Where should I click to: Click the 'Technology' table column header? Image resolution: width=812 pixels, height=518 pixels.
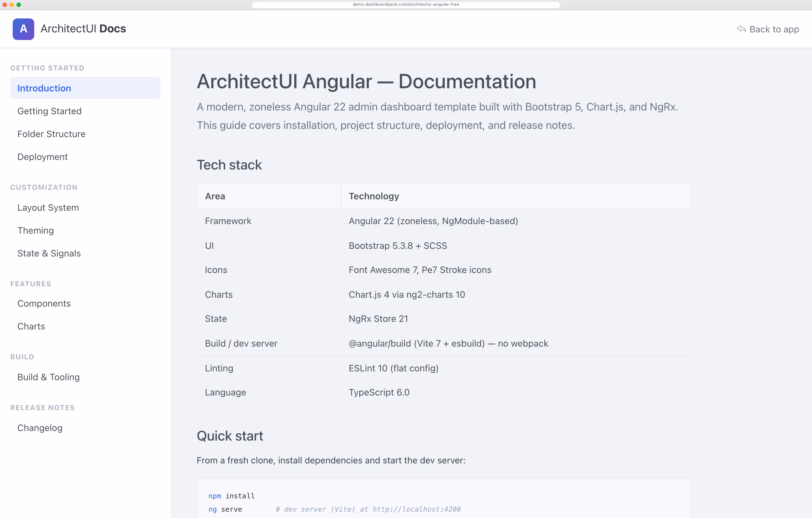click(x=516, y=196)
